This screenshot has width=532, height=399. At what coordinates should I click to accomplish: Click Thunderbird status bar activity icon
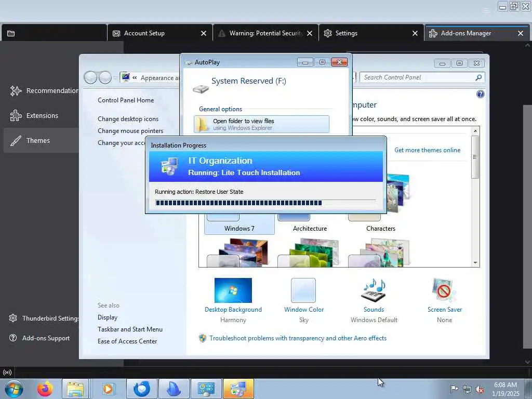[7, 373]
